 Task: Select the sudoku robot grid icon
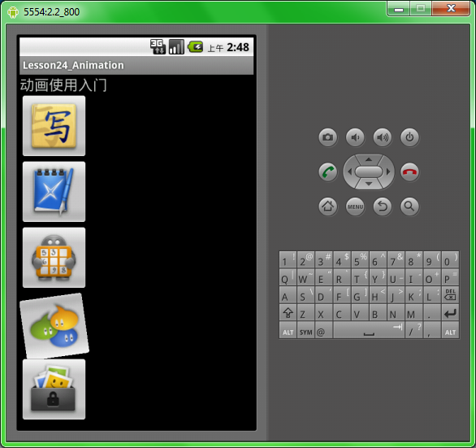coord(54,258)
